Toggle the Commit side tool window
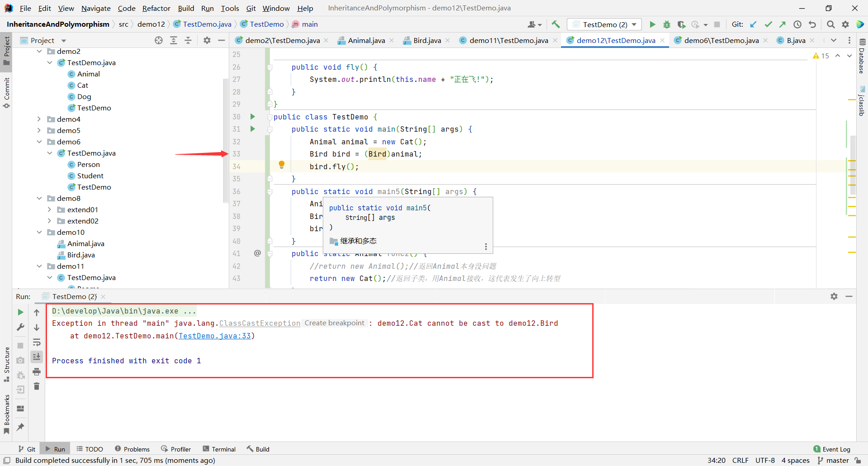The width and height of the screenshot is (868, 466). coord(6,93)
